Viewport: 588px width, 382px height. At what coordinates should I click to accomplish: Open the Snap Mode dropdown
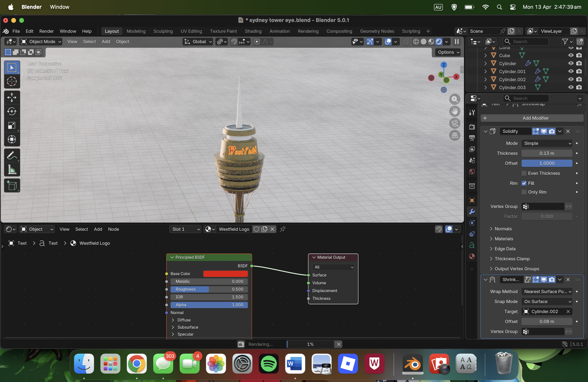[547, 301]
